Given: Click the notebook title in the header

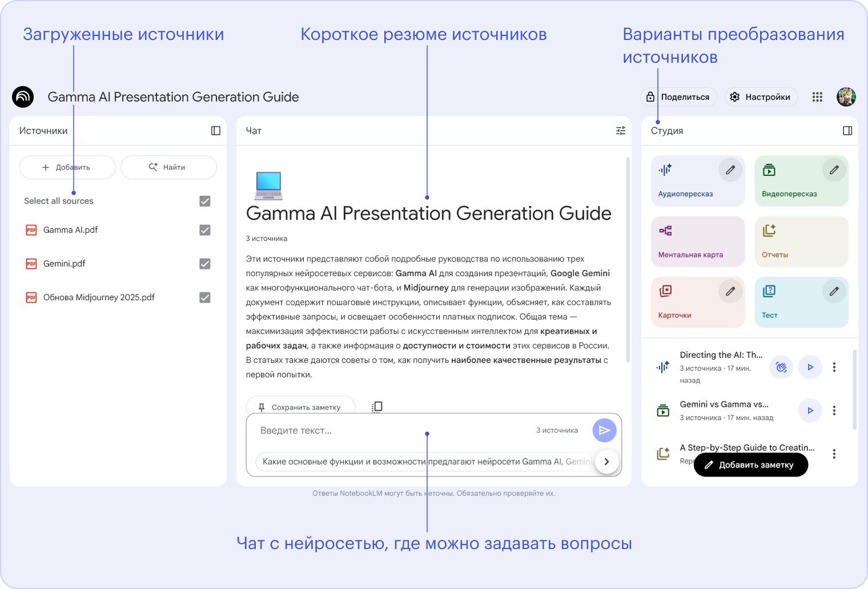Looking at the screenshot, I should click(x=173, y=97).
